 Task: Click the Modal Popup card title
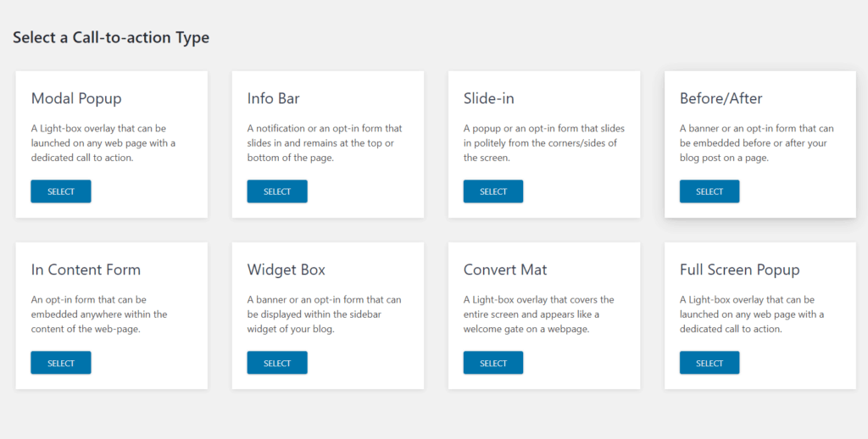tap(76, 98)
